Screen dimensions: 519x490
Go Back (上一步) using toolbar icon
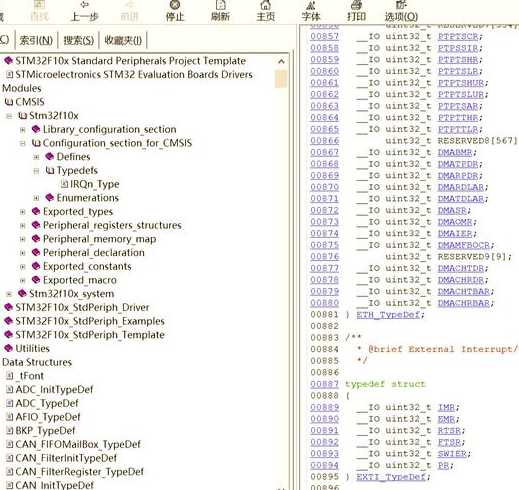coord(85,5)
